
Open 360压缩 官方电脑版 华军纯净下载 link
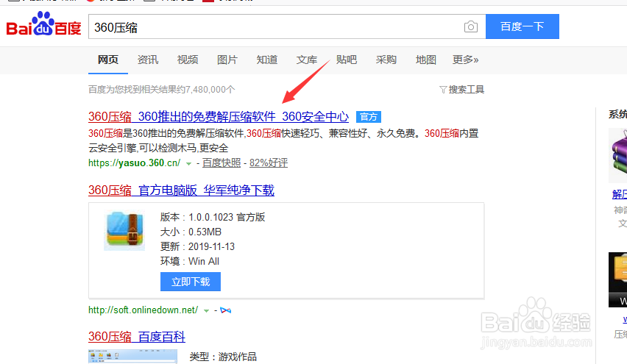point(181,190)
